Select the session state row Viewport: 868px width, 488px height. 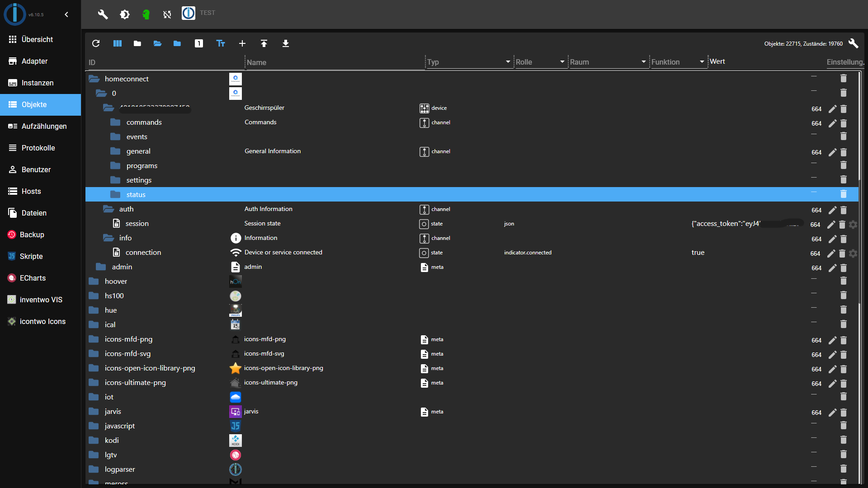[x=472, y=223]
